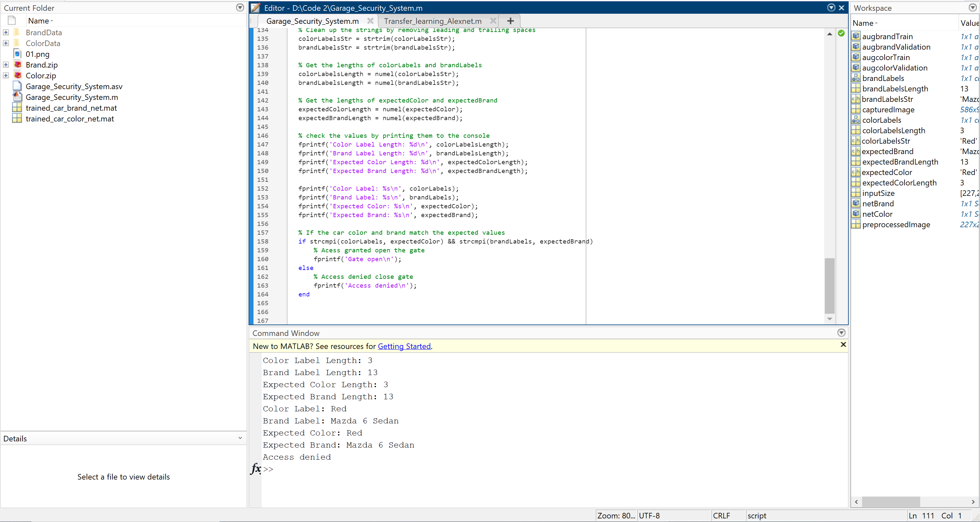Expand the BrandData folder

click(x=6, y=33)
